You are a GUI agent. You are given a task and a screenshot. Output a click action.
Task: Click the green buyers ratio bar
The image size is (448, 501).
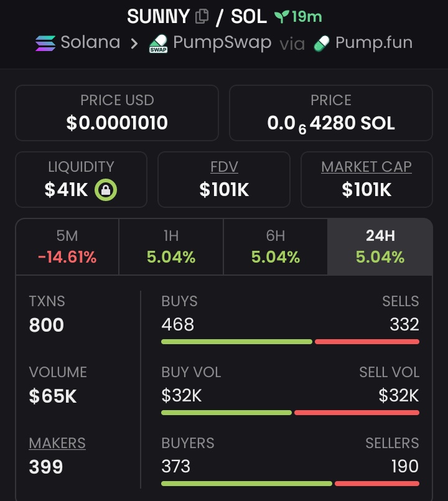[246, 484]
